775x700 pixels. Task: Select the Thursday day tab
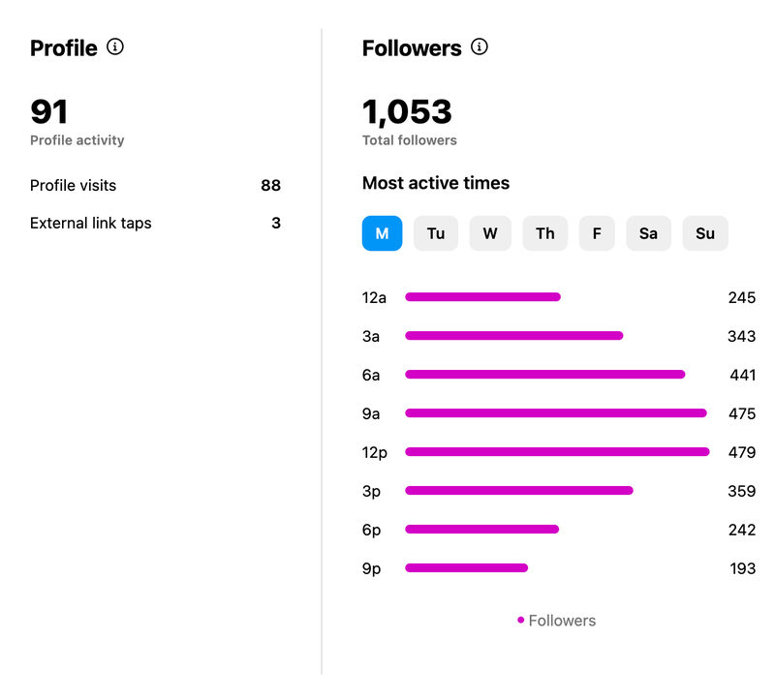click(x=545, y=233)
